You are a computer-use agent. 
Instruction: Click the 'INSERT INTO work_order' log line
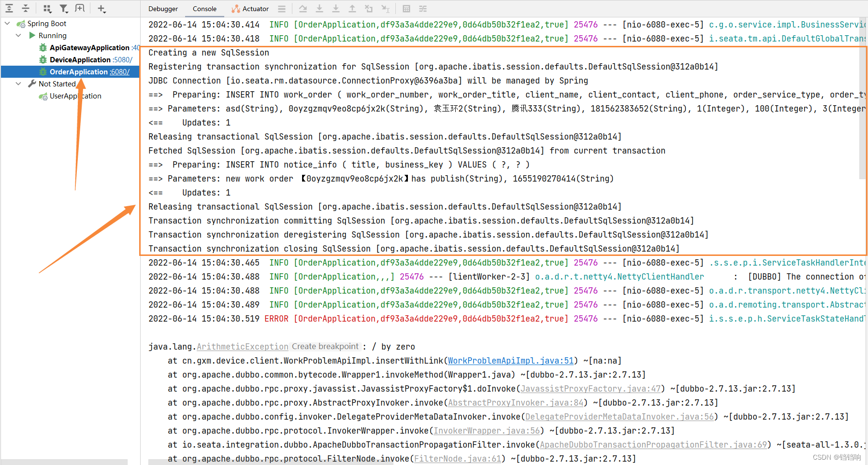pyautogui.click(x=506, y=95)
